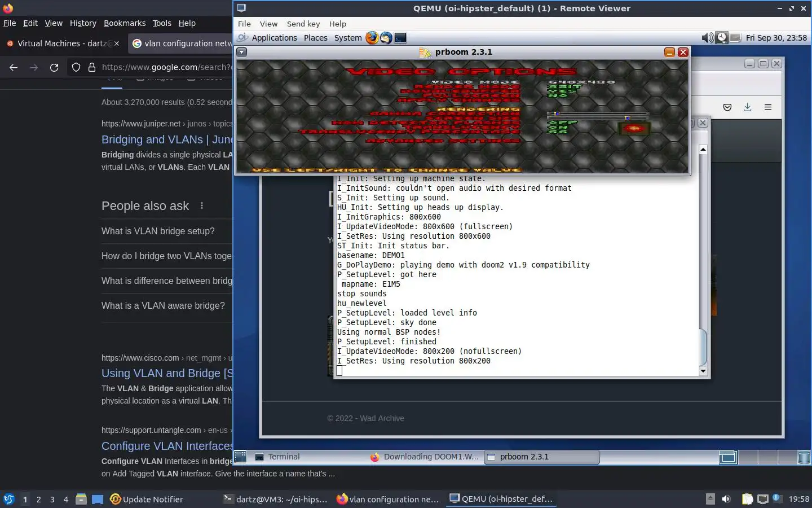Click the Firefox back arrow in the host browser

coord(14,67)
